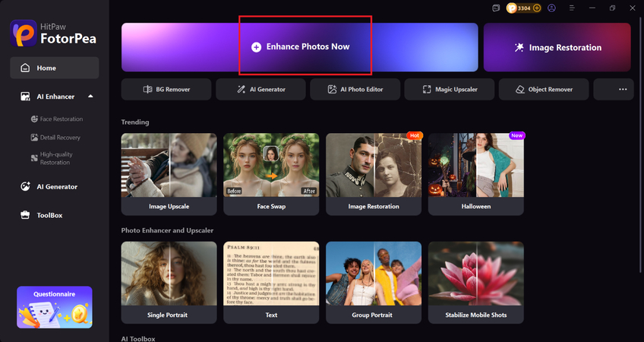Image resolution: width=644 pixels, height=342 pixels.
Task: Click the plus icon on Enhance Photos Now
Action: [x=256, y=47]
